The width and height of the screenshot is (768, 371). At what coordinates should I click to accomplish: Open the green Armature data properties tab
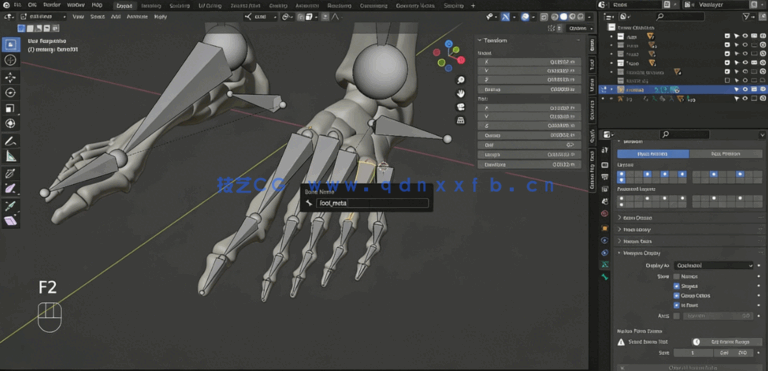tap(605, 265)
